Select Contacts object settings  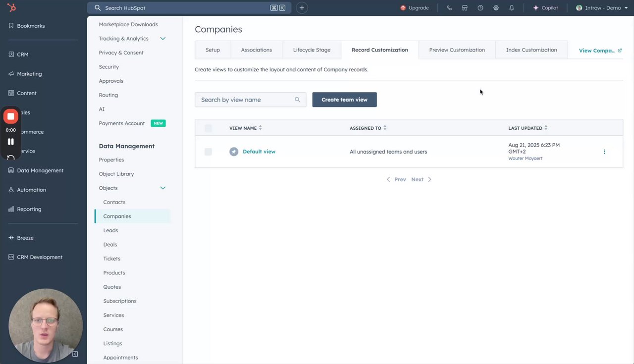[x=114, y=202]
